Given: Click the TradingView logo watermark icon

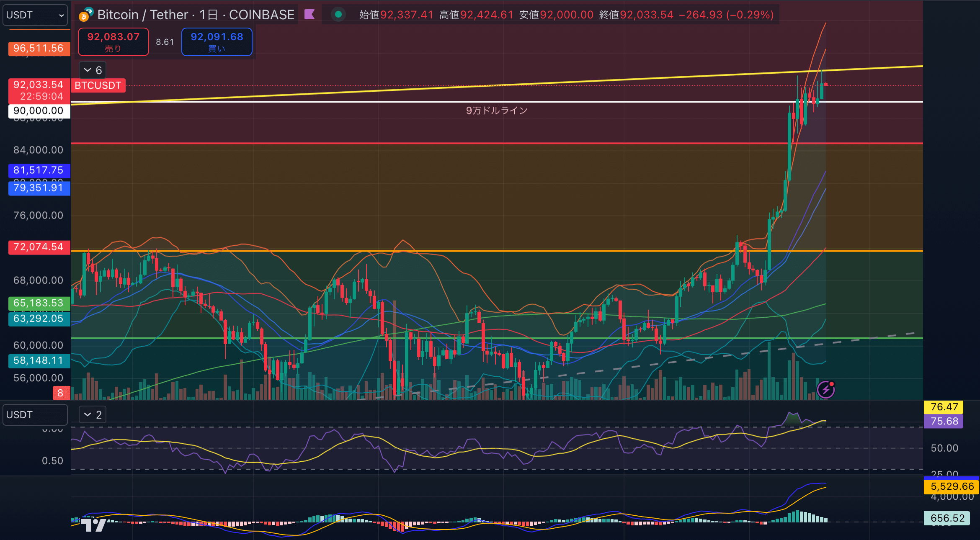Looking at the screenshot, I should (x=93, y=525).
